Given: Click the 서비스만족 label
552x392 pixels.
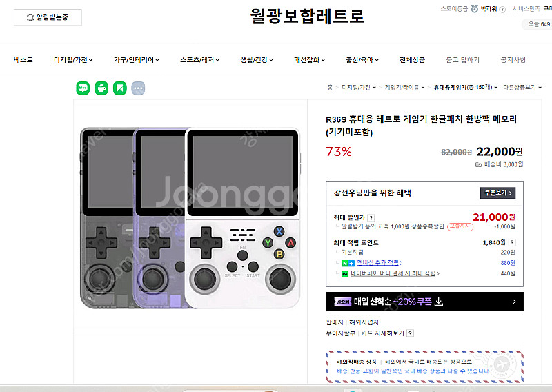Looking at the screenshot, I should [x=526, y=9].
